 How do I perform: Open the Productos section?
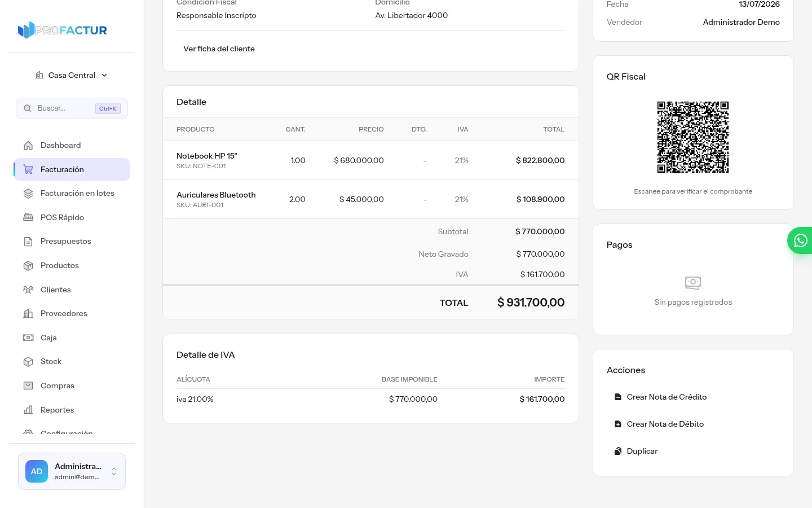coord(72,266)
